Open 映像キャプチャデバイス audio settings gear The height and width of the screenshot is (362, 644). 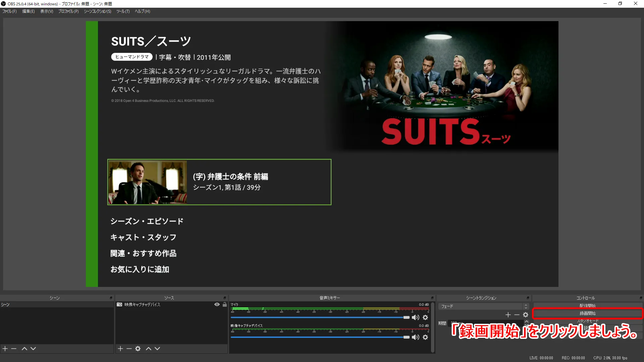pos(425,337)
